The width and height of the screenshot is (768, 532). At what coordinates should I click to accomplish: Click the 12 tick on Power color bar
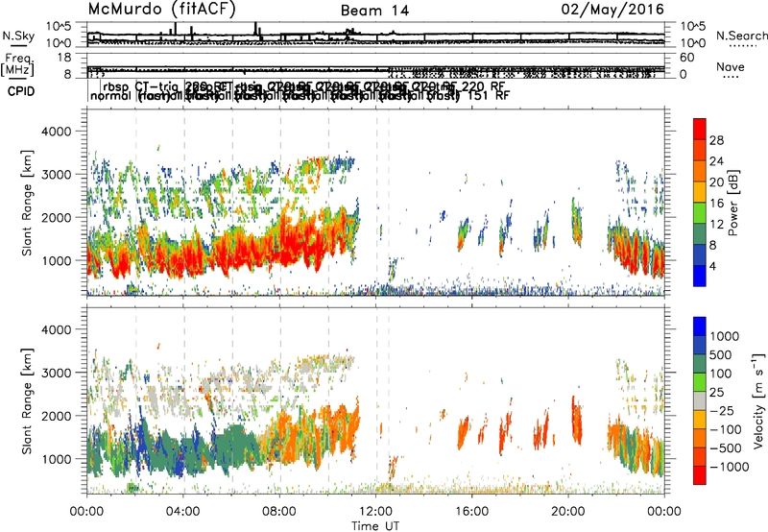[x=716, y=225]
